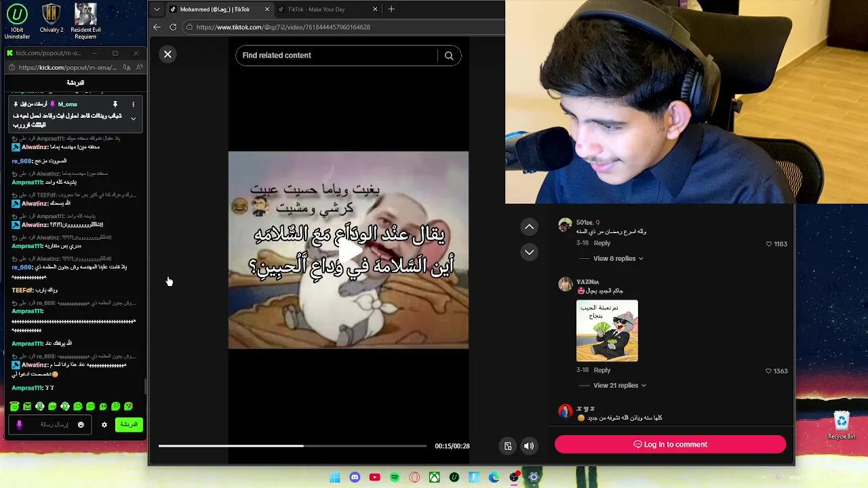Screen dimensions: 868x488
Task: Toggle the TikTok video mute speaker button
Action: point(529,446)
